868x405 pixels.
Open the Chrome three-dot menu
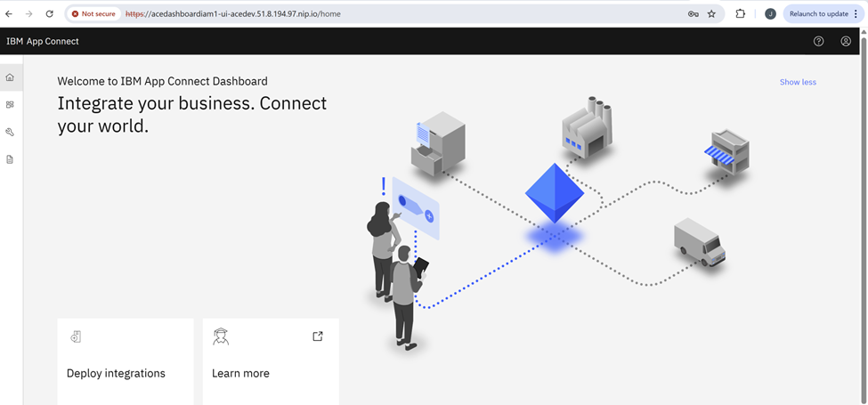pos(856,14)
